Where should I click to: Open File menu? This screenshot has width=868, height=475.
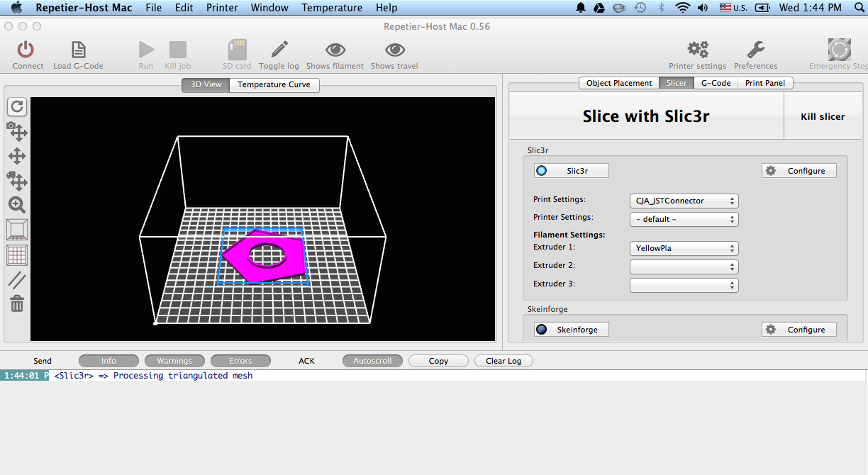click(153, 8)
